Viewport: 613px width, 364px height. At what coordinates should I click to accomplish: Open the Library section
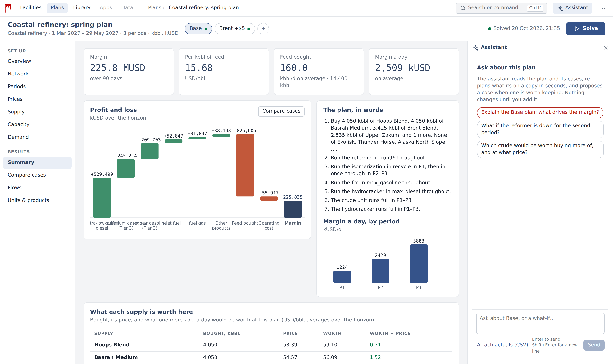click(x=82, y=8)
